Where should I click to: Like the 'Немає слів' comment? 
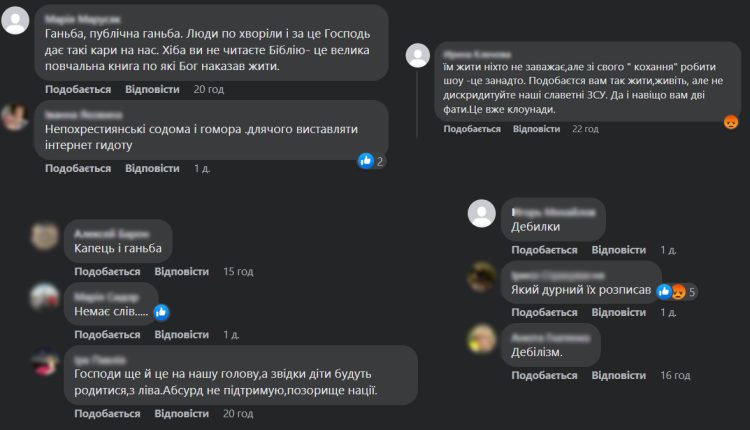[107, 335]
